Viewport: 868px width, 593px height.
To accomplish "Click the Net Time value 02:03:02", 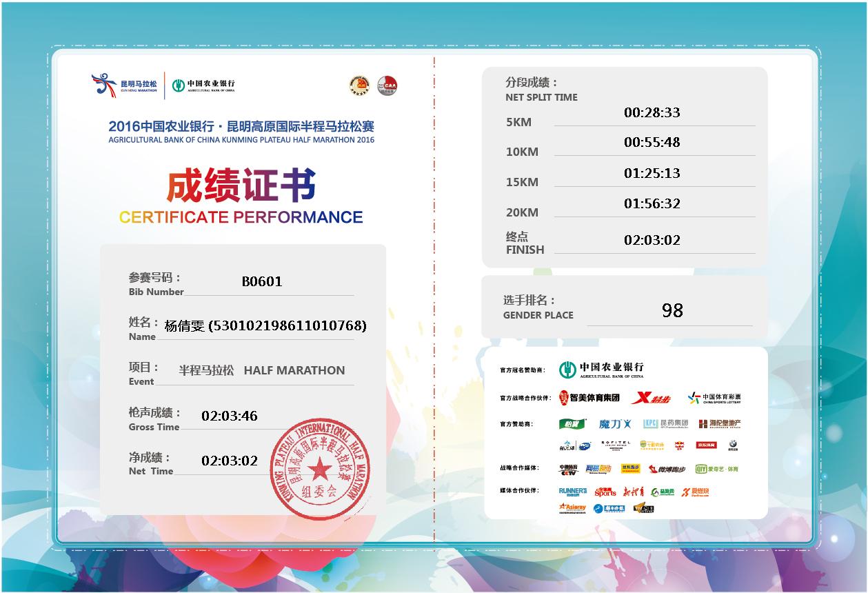I will [x=230, y=461].
